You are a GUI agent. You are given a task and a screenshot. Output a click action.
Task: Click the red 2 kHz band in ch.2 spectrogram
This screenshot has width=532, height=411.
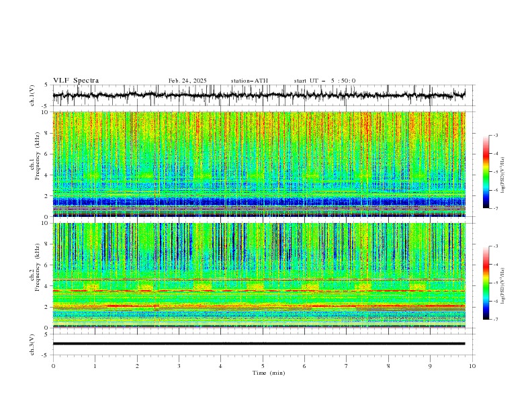259,306
